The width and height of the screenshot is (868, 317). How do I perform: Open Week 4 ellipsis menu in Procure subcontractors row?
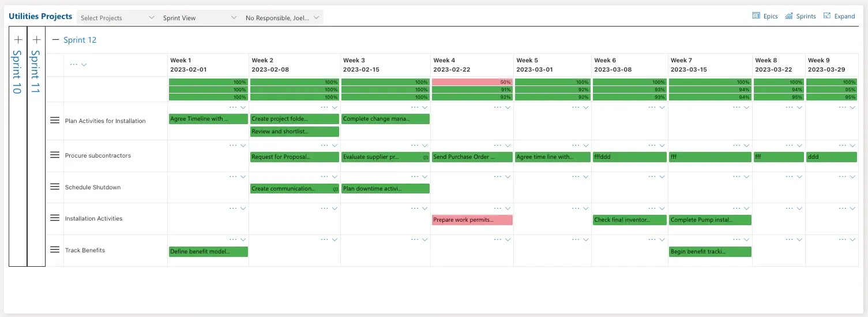[x=497, y=145]
